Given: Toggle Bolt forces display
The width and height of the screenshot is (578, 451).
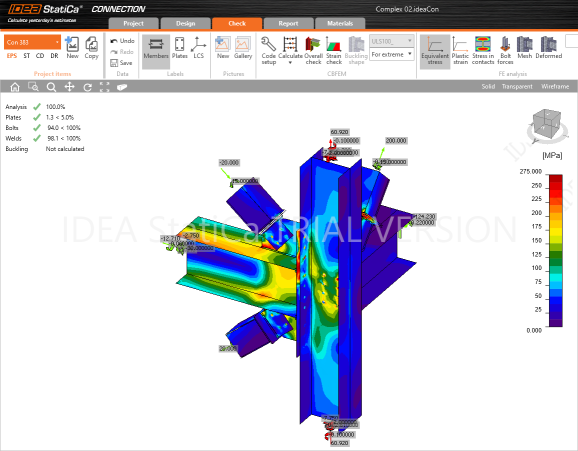Looking at the screenshot, I should pos(505,51).
